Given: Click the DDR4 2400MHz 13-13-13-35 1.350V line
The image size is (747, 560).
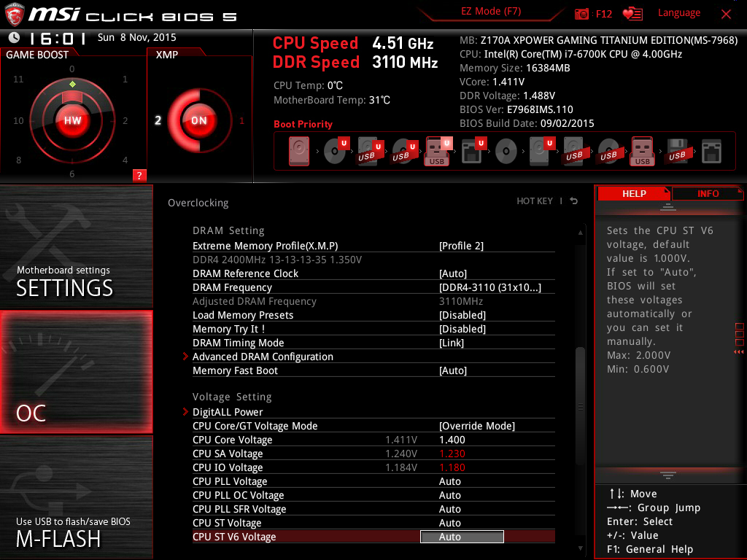Looking at the screenshot, I should tap(277, 260).
